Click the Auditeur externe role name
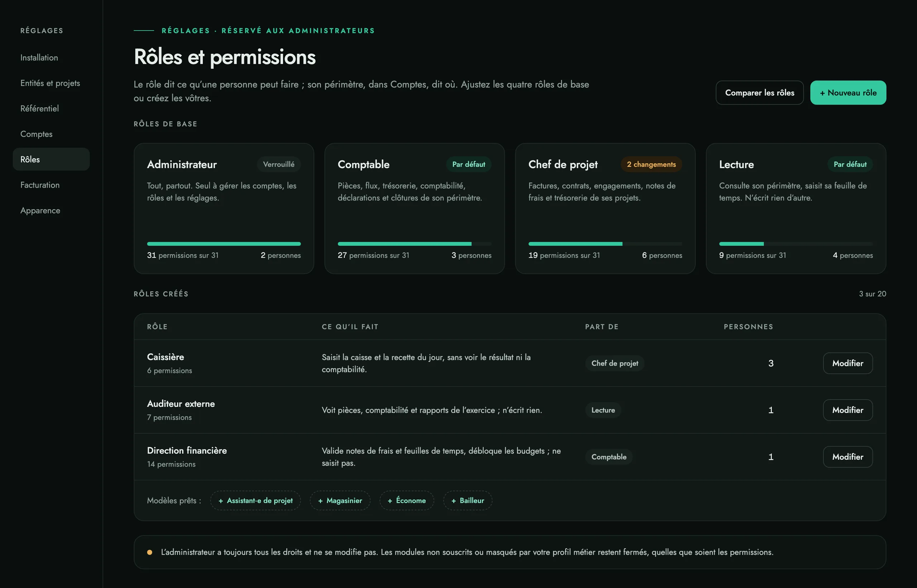917x588 pixels. [181, 404]
